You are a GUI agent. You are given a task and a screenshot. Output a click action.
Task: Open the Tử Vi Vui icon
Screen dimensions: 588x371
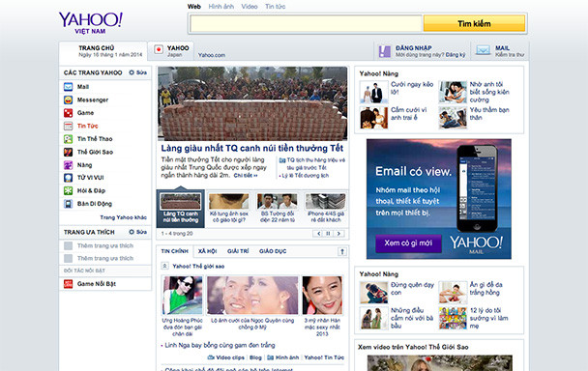tap(68, 178)
